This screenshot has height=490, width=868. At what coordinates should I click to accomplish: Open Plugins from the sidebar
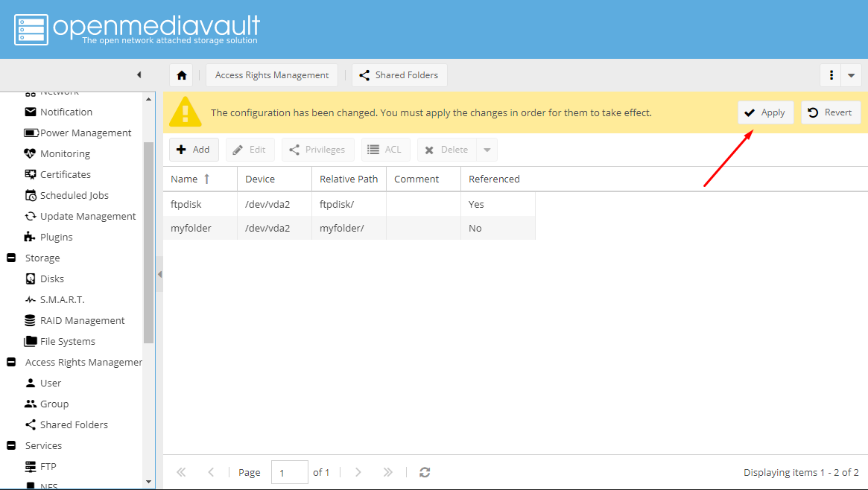pos(56,237)
